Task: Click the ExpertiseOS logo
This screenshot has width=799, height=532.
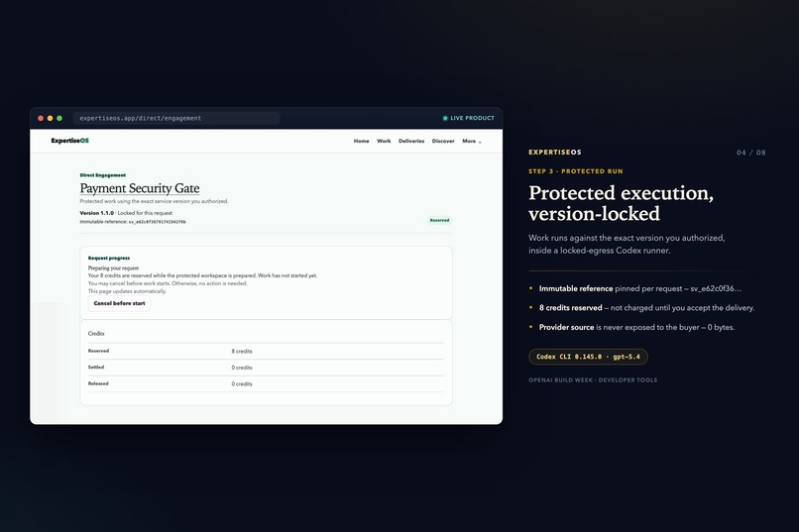Action: [x=69, y=141]
